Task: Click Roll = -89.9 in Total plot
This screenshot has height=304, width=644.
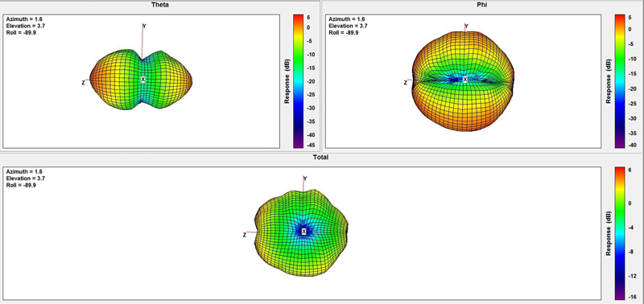Action: (21, 186)
